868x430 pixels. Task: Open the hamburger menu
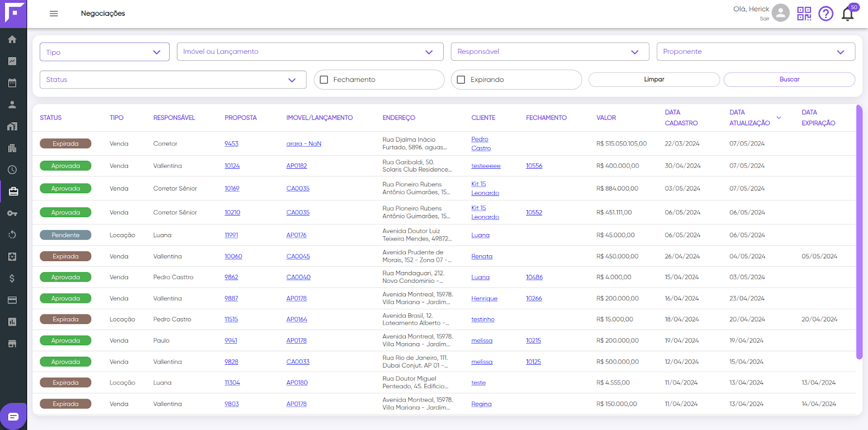[x=54, y=14]
